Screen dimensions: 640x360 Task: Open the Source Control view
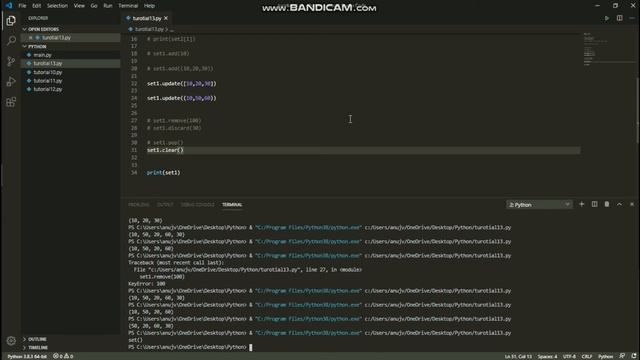click(11, 61)
